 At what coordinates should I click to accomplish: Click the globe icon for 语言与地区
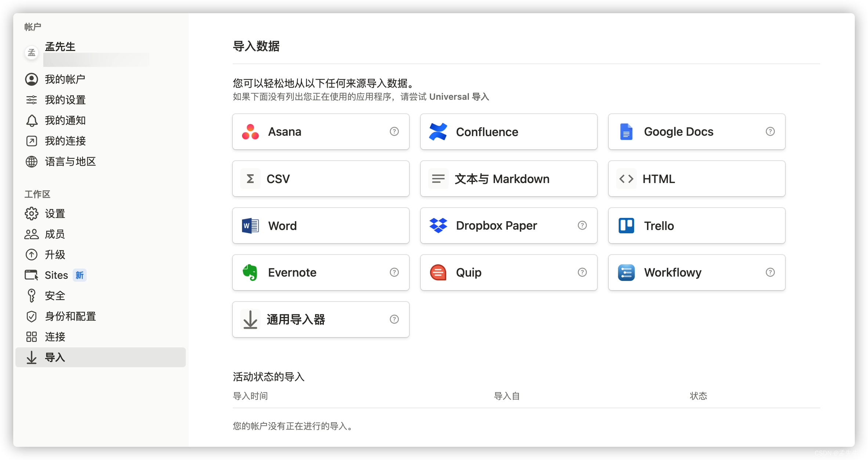[x=32, y=161]
